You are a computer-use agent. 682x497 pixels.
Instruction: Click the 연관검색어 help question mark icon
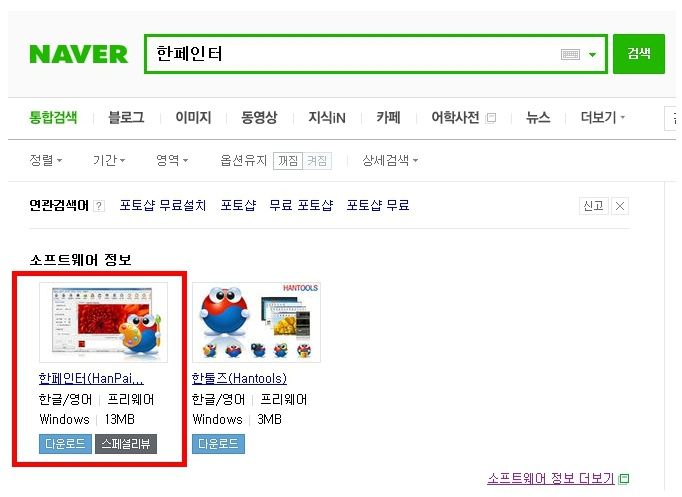coord(99,206)
